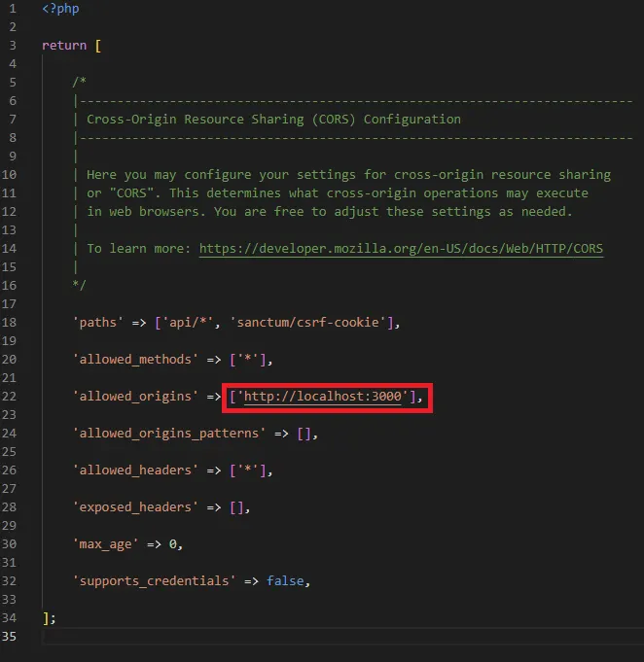Screen dimensions: 644x662
Task: Click the opening bracket after 'return'
Action: tap(98, 46)
